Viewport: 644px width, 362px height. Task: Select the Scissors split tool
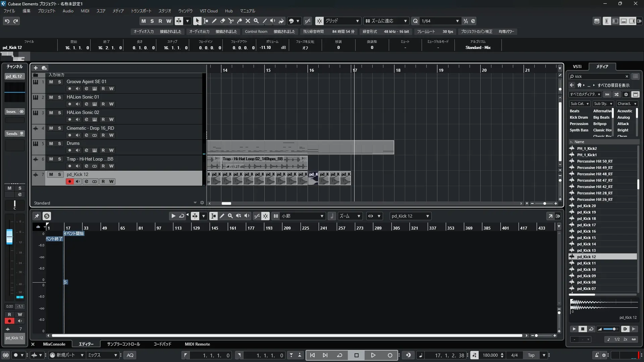[231, 21]
